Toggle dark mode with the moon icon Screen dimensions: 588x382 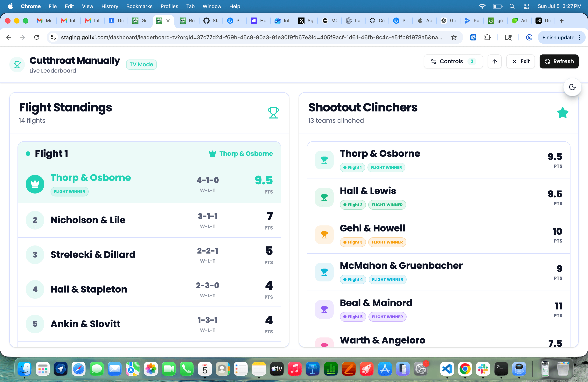572,87
